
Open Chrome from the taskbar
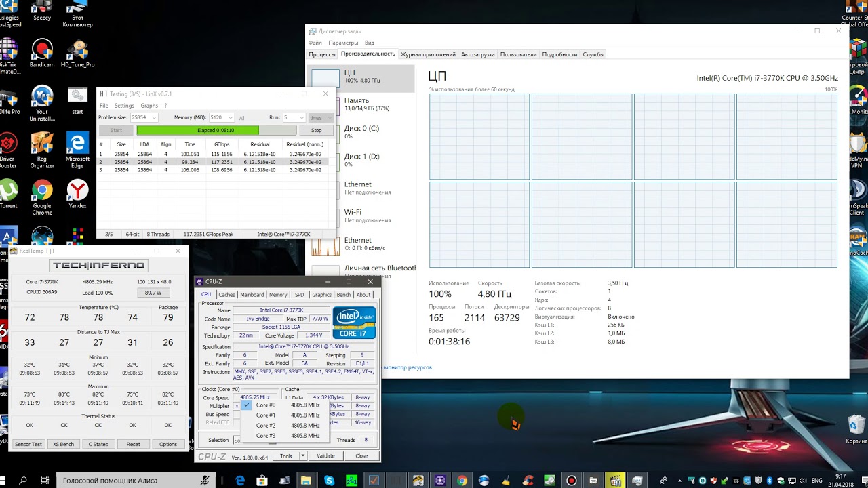pos(462,481)
